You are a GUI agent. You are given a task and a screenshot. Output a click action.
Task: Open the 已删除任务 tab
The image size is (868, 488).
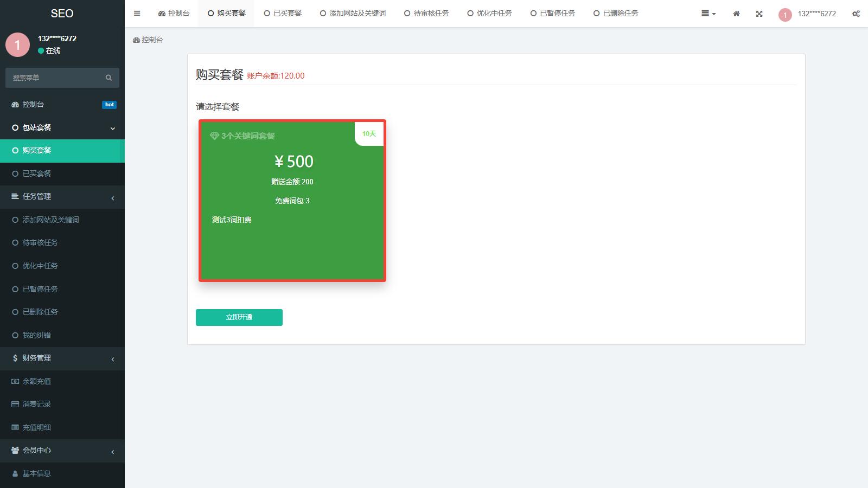[x=616, y=14]
